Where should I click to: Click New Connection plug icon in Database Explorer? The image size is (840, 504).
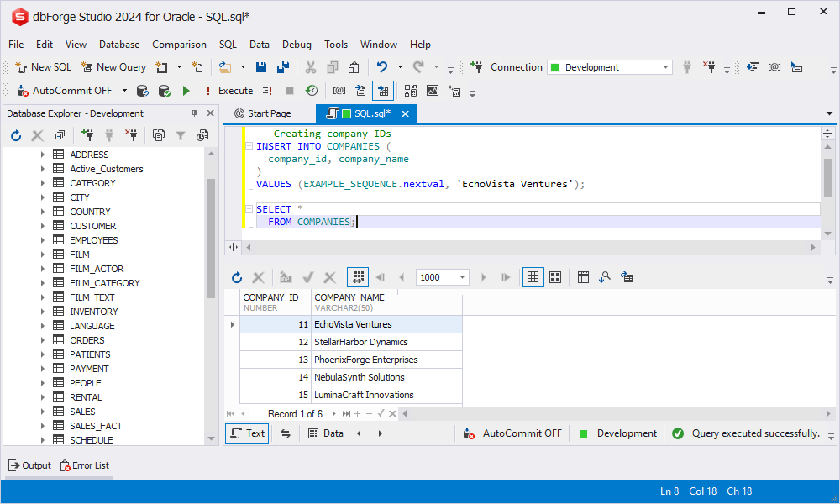(x=87, y=135)
